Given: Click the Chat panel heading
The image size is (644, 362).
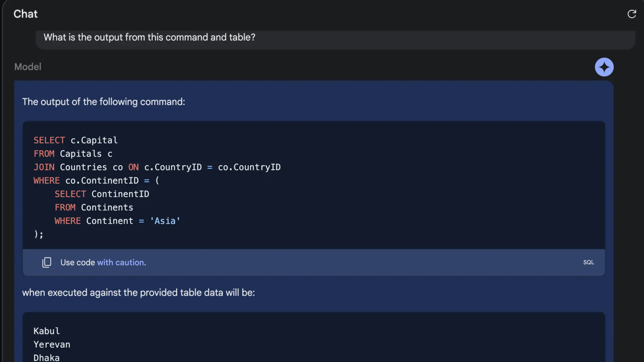Looking at the screenshot, I should (25, 14).
